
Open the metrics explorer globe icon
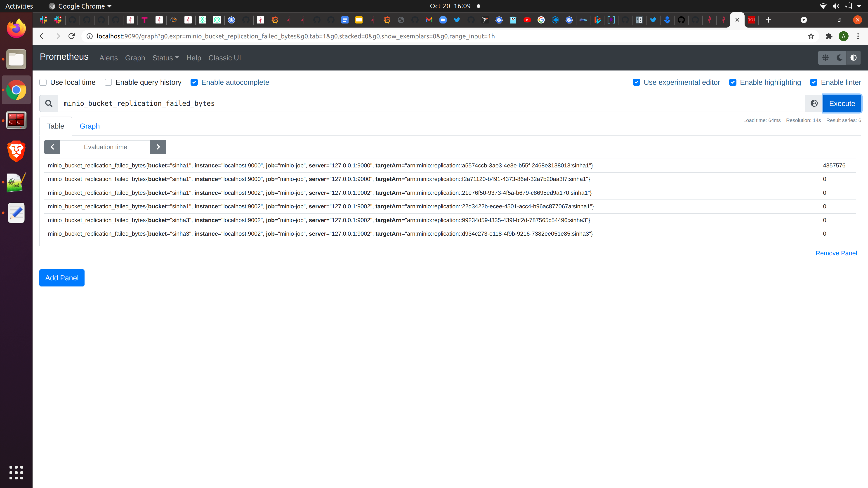coord(814,103)
